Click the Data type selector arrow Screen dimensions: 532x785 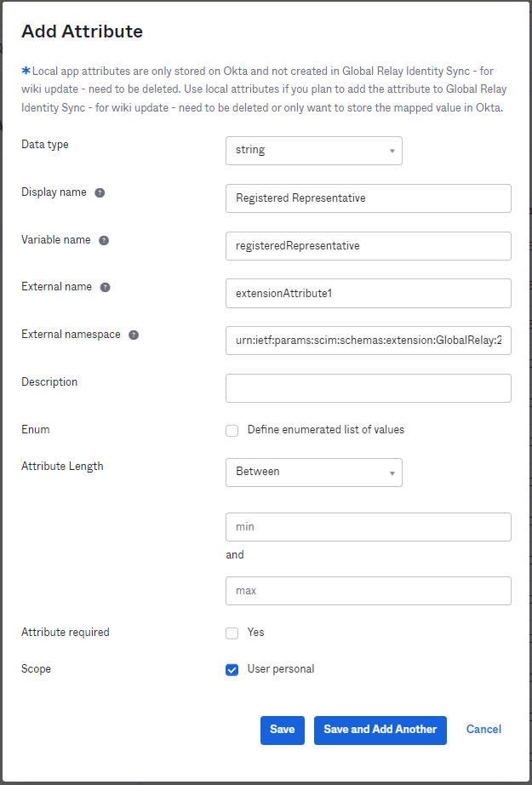coord(393,151)
